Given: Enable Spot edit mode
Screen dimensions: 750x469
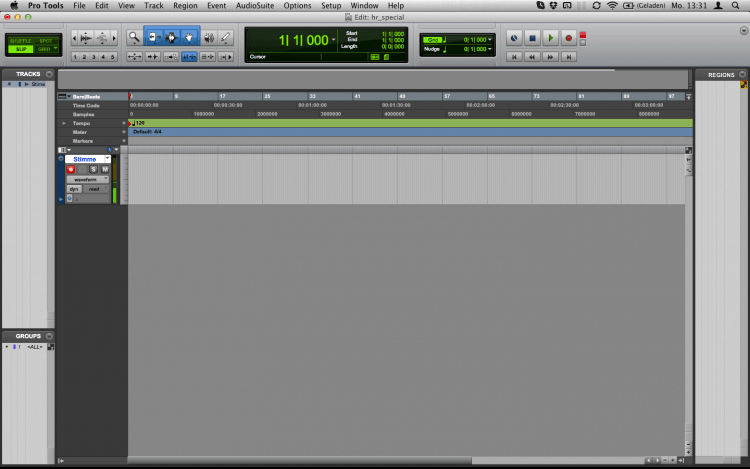Looking at the screenshot, I should click(x=46, y=41).
